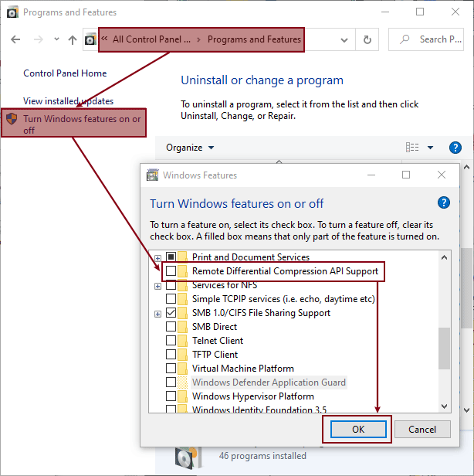The width and height of the screenshot is (474, 476).
Task: Click Programs and Features breadcrumb
Action: click(x=254, y=39)
